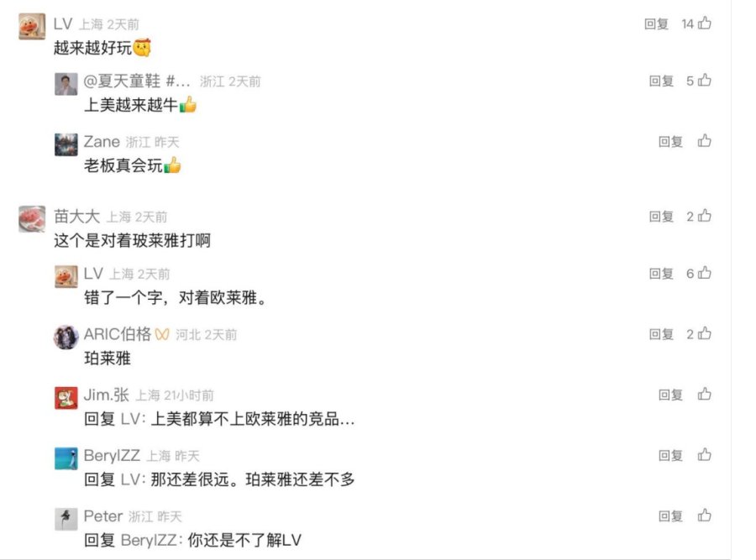Open LV's profile avatar at top
Viewport: 756px width, 560px height.
click(x=32, y=26)
